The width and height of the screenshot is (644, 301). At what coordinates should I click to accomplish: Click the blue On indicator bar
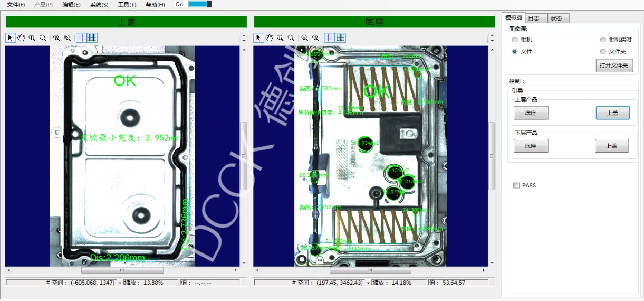[x=198, y=4]
